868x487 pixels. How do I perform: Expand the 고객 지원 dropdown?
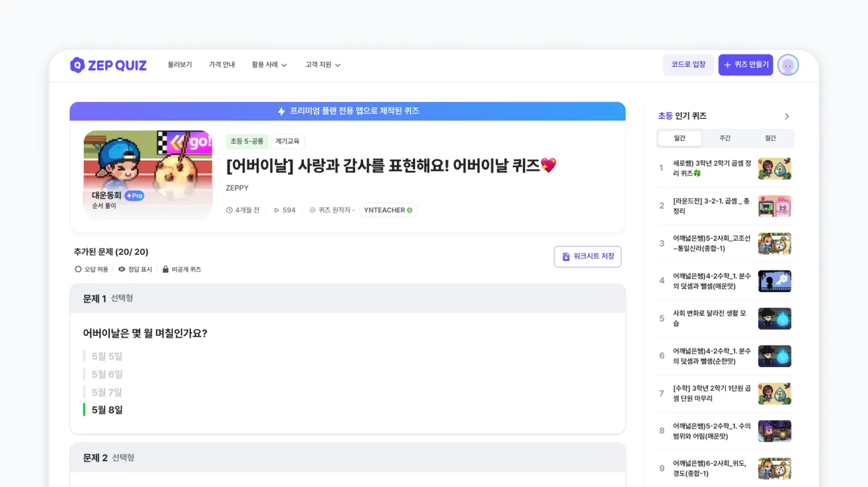(322, 65)
